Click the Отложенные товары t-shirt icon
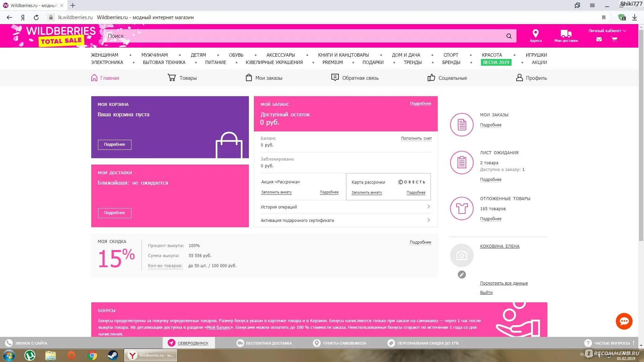644x362 pixels. point(462,208)
